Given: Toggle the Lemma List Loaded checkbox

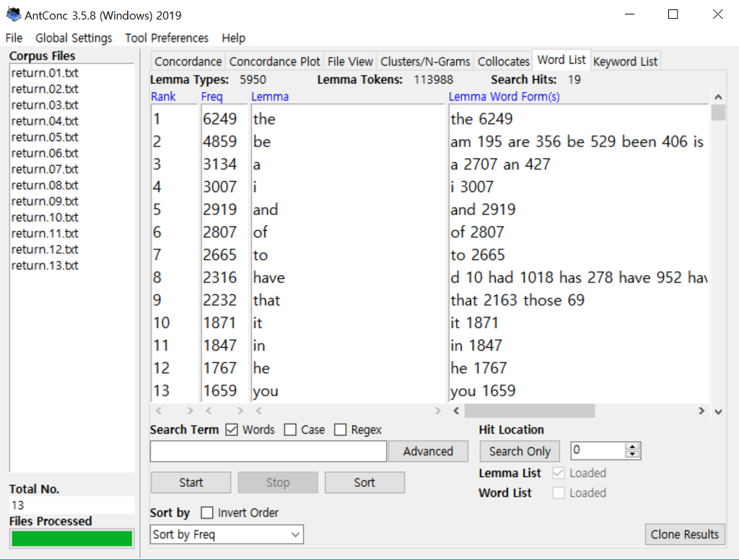Looking at the screenshot, I should (559, 473).
